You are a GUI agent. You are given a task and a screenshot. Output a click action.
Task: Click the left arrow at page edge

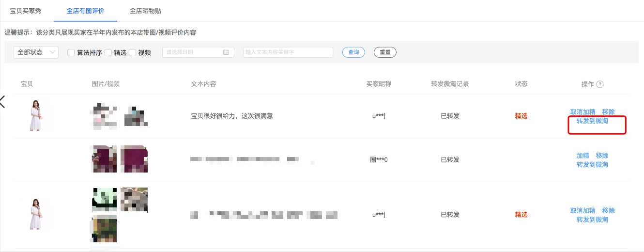click(2, 102)
